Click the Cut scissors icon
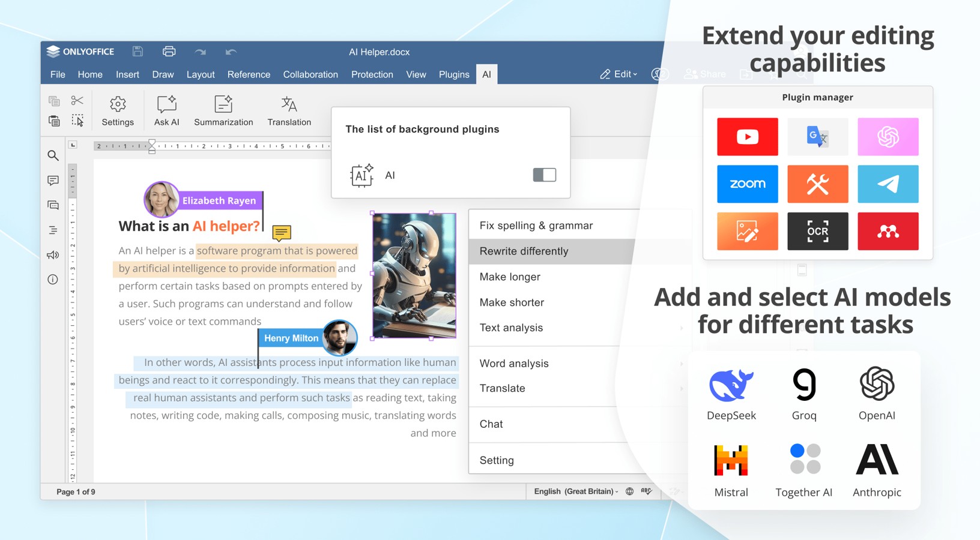Screen dimensions: 980x540 pos(77,100)
